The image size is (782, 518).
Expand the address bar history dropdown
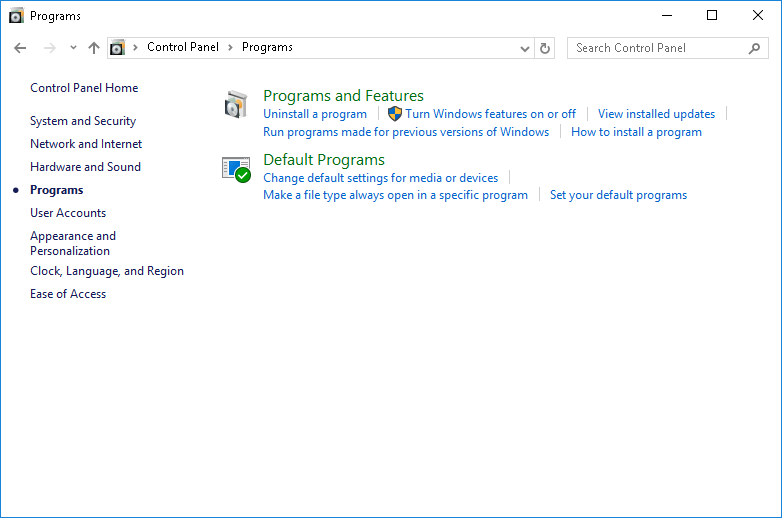526,48
